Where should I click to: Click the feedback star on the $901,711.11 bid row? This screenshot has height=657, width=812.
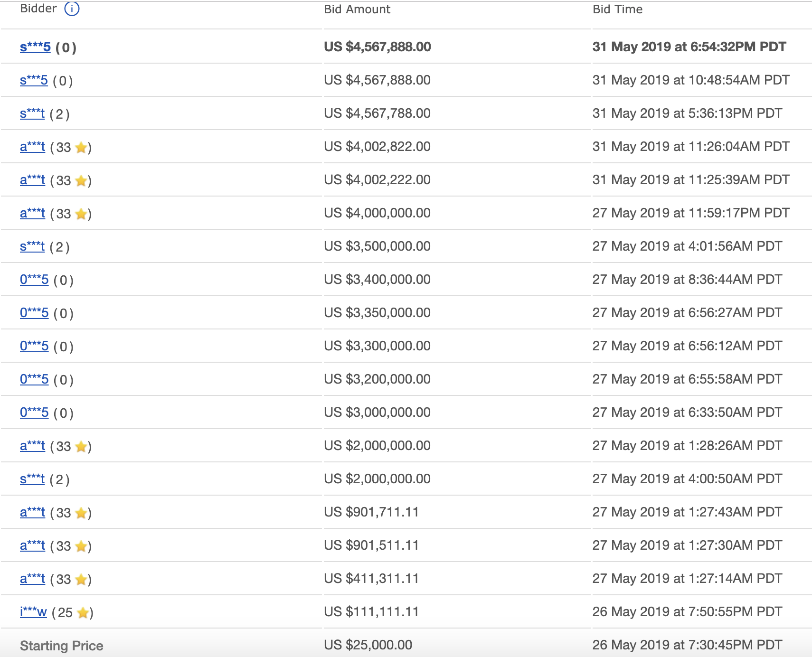click(81, 513)
